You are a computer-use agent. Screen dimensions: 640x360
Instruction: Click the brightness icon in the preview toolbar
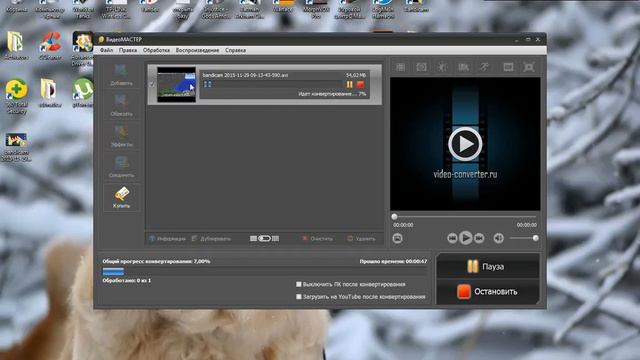click(x=442, y=67)
